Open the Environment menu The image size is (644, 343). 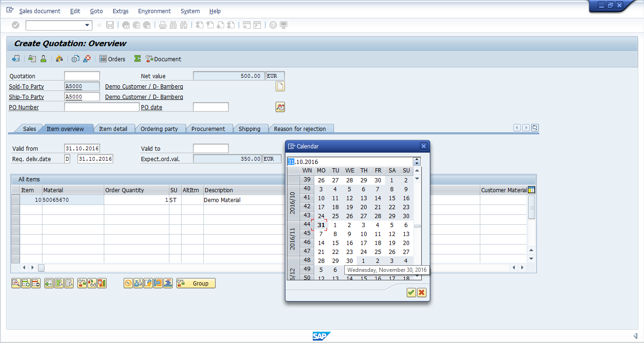tap(154, 11)
